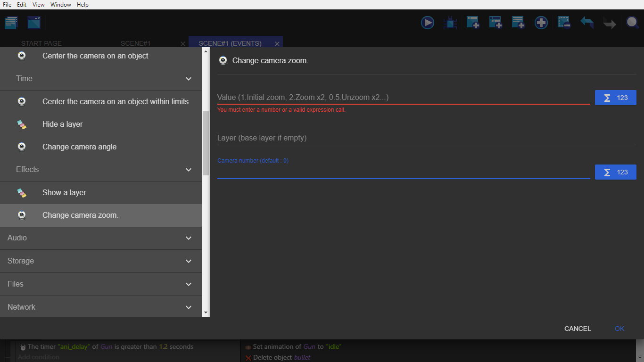
Task: Click the delete selected events icon
Action: coord(564,23)
